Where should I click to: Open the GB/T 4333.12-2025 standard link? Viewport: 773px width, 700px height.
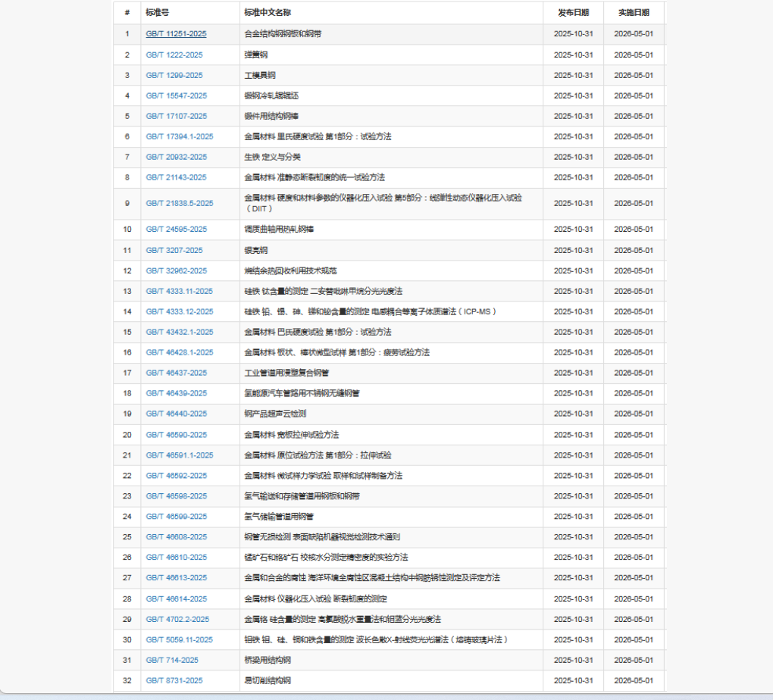(x=180, y=311)
